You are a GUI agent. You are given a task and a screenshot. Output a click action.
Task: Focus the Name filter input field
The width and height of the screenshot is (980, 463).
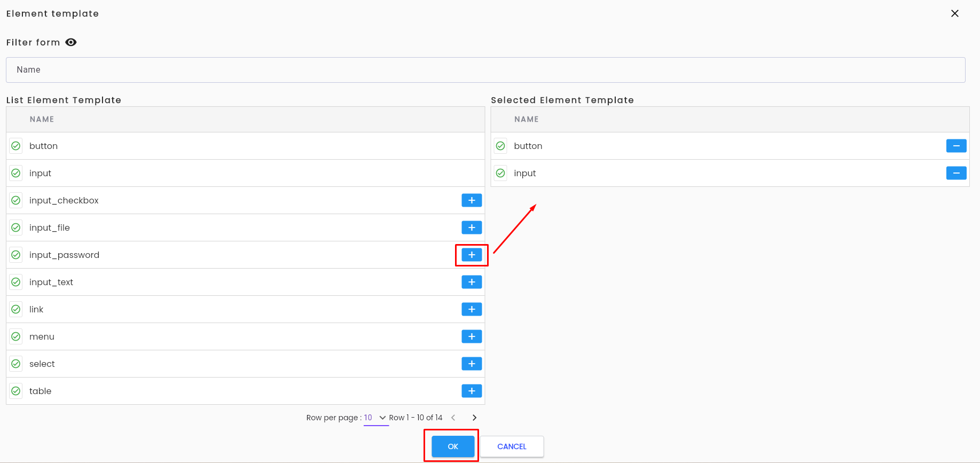485,70
